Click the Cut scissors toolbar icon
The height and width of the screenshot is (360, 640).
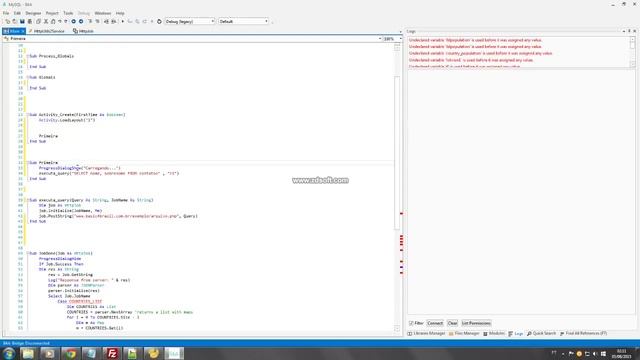tap(46, 21)
